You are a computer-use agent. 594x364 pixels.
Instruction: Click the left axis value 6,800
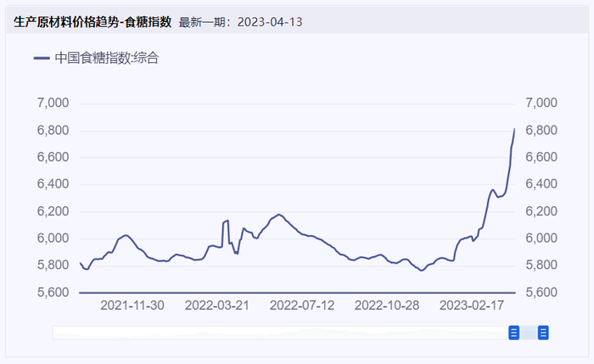click(53, 131)
